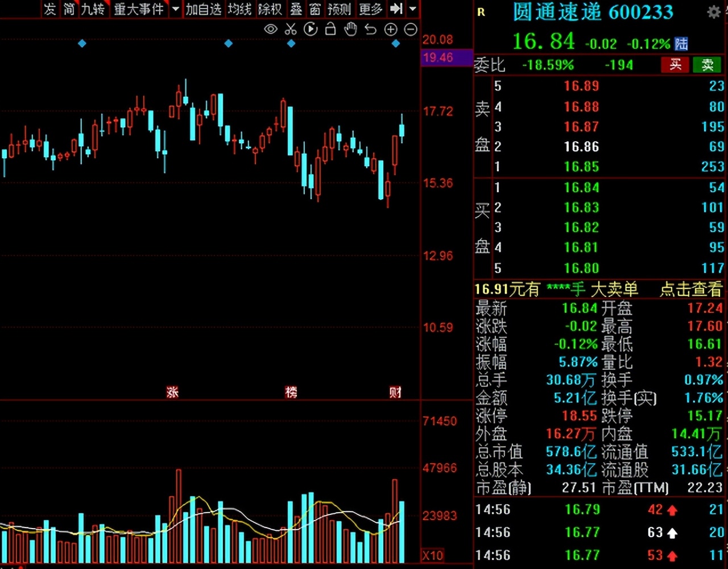Select sell level 4 price 16.88

pos(581,106)
